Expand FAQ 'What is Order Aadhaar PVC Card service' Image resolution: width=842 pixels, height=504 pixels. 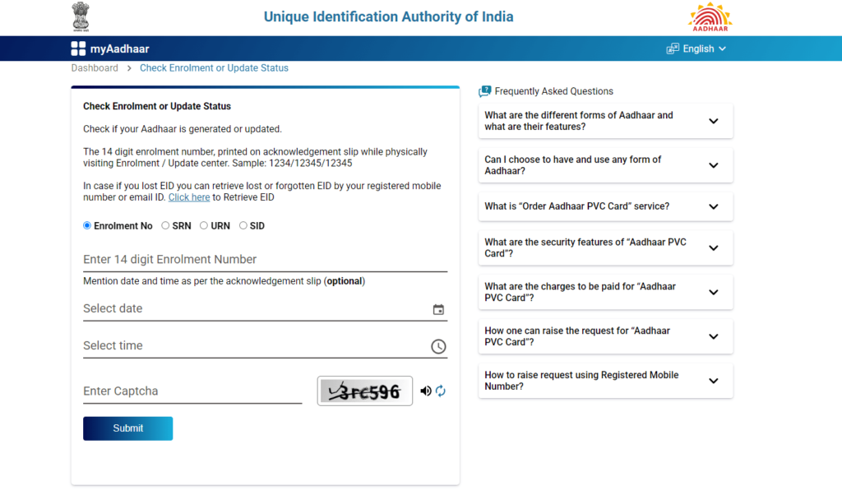coord(605,206)
